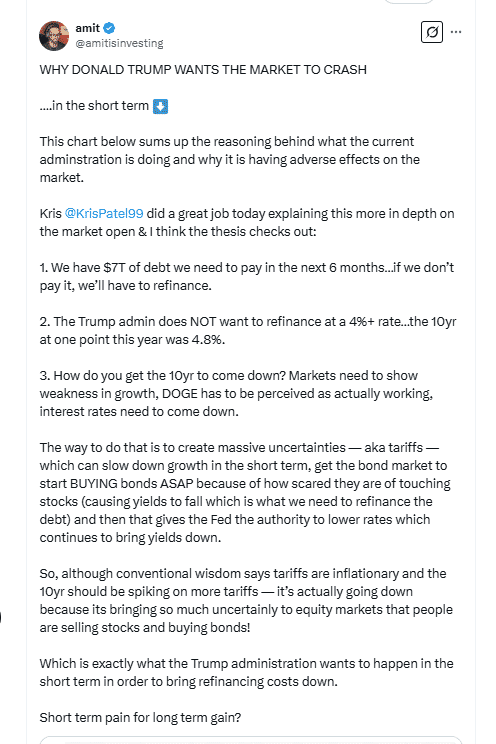Click the blue verified badge next to amit

click(x=109, y=28)
